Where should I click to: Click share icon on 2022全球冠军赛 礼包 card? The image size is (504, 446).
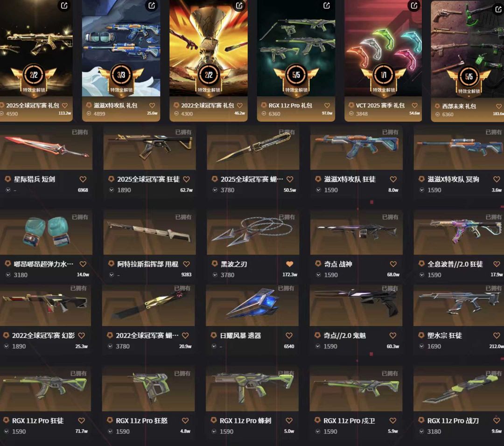239,6
